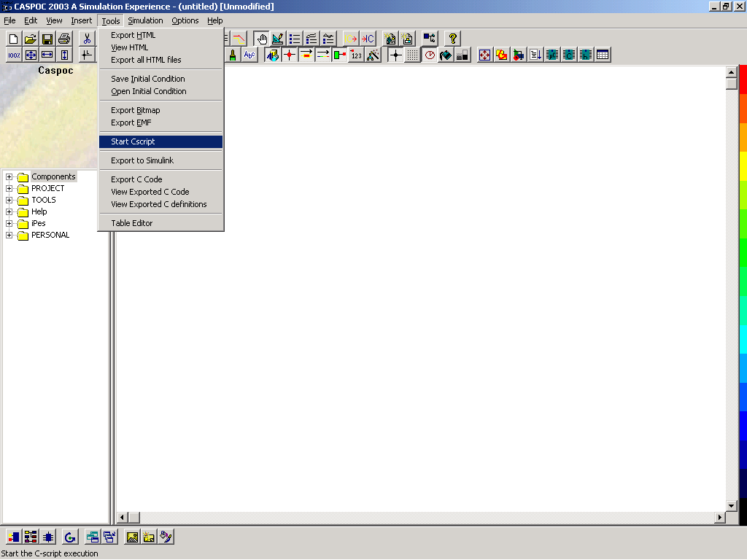This screenshot has height=560, width=747.
Task: Open the Edit menu
Action: click(31, 20)
